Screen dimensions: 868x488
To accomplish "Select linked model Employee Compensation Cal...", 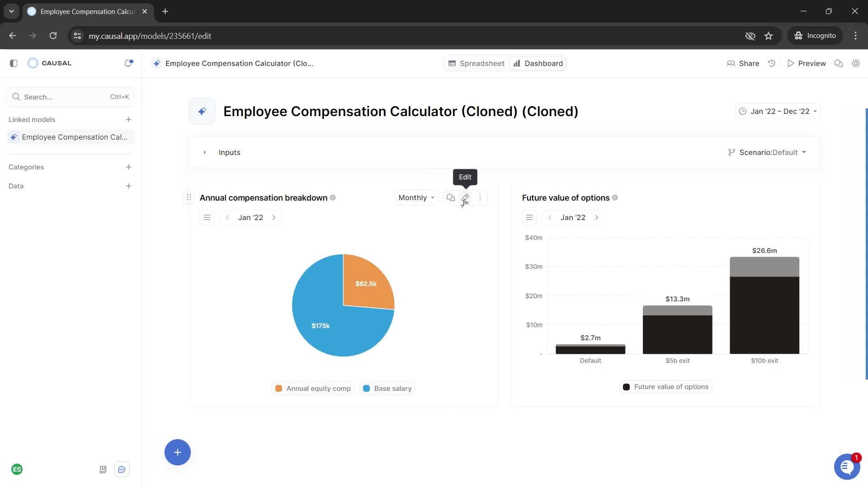I will click(x=71, y=137).
